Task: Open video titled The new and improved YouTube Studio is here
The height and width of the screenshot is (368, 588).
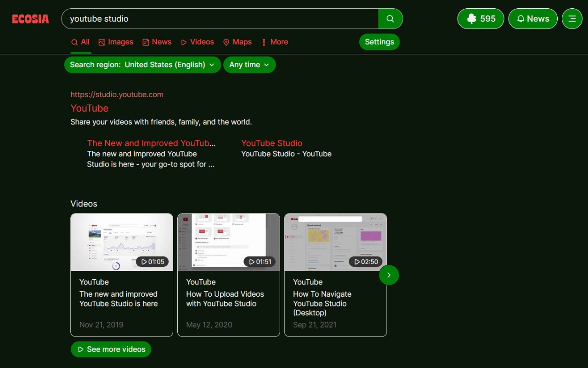Action: pos(119,299)
